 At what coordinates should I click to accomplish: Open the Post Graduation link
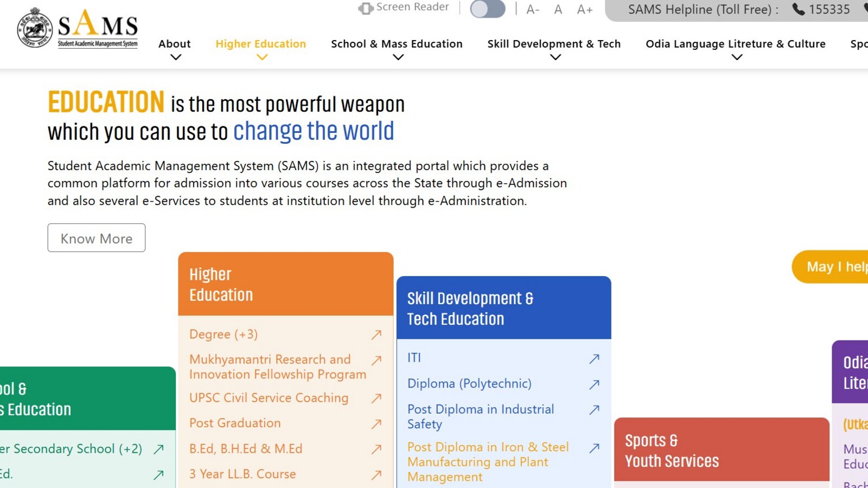pyautogui.click(x=235, y=423)
